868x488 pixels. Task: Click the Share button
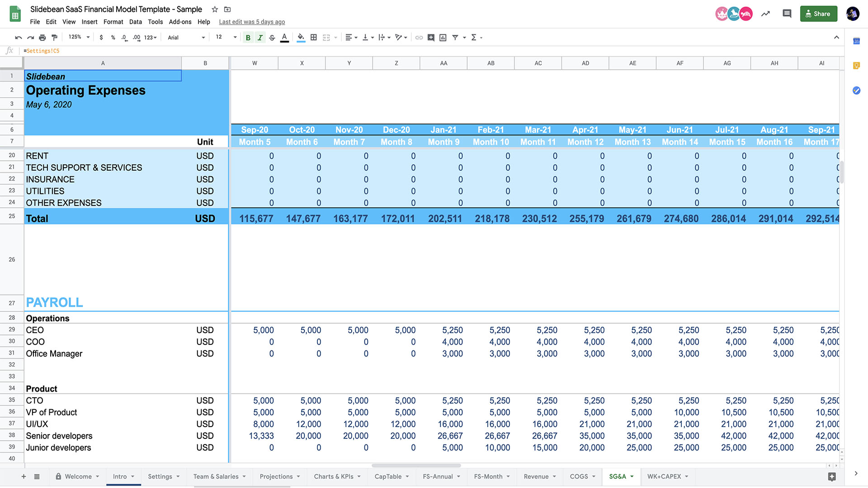pyautogui.click(x=818, y=14)
